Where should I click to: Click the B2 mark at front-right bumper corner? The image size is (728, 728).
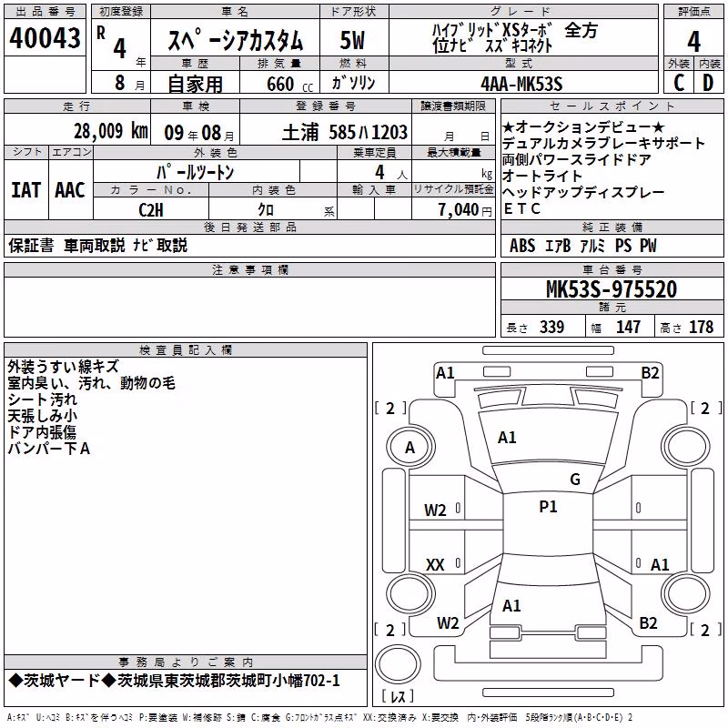[x=650, y=373]
